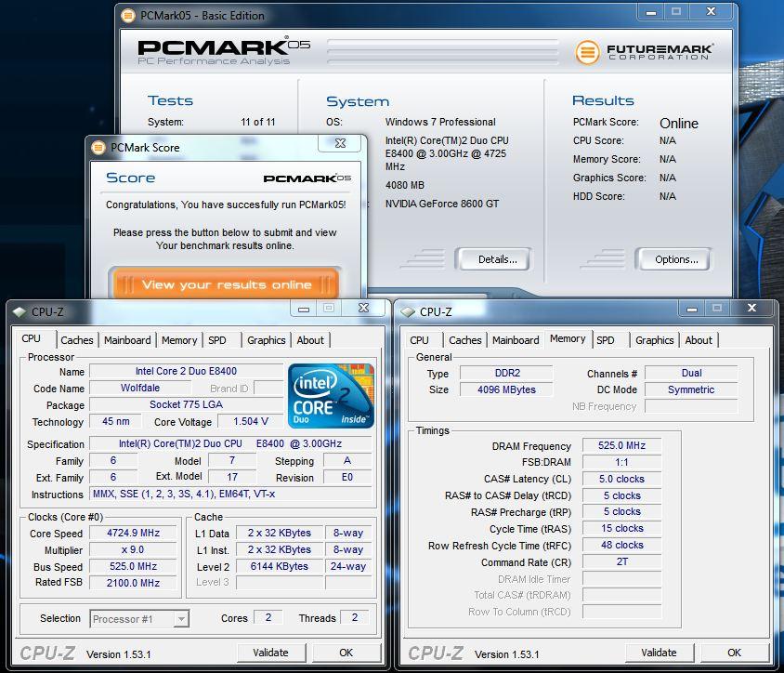Open results Options in PCMark05

pyautogui.click(x=673, y=259)
